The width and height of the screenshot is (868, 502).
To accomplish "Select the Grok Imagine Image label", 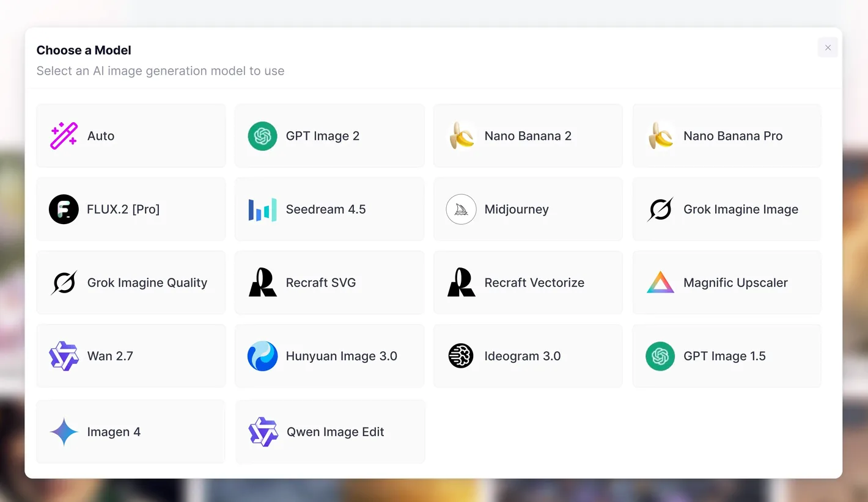I will point(741,209).
